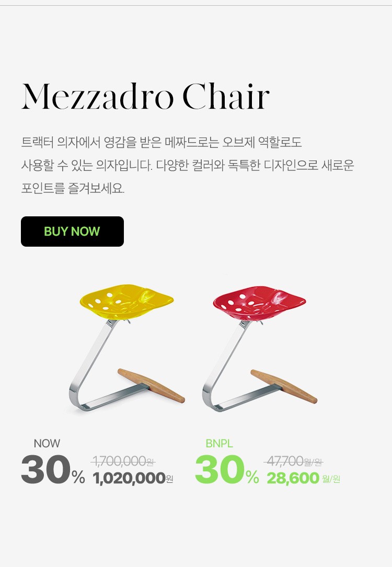This screenshot has height=567, width=392.
Task: Click the green BNPL label
Action: [x=219, y=443]
